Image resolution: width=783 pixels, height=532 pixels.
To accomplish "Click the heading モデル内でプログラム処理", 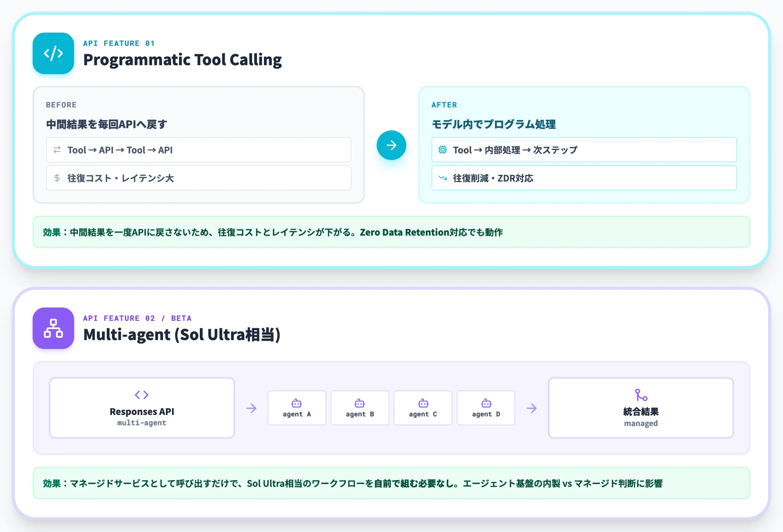I will pyautogui.click(x=493, y=124).
